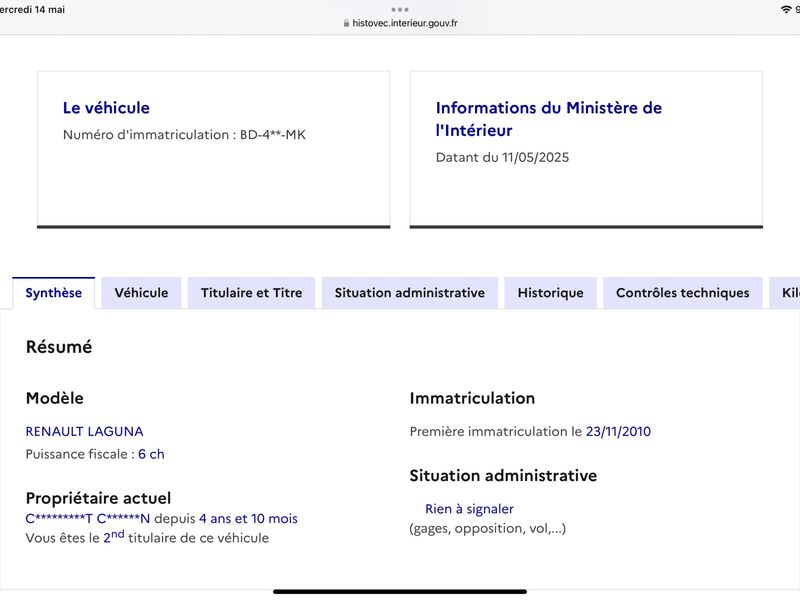Open the three-dot multitasking menu
This screenshot has width=800, height=600.
[x=400, y=9]
